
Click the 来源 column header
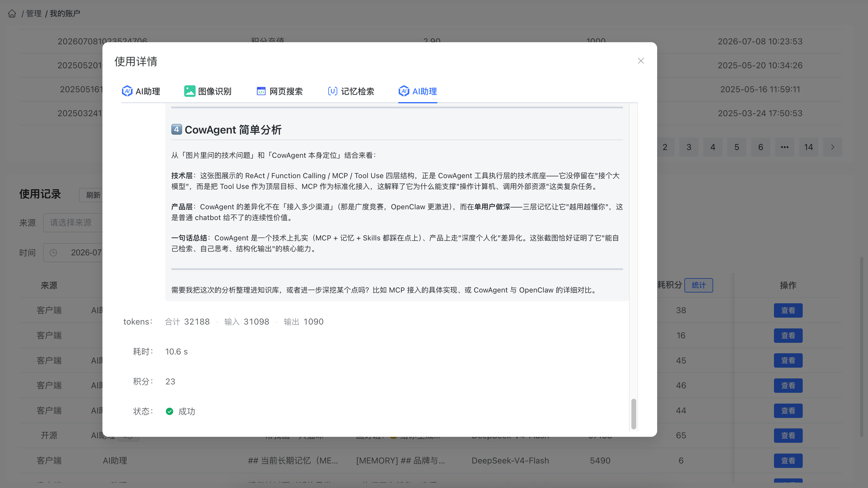[49, 285]
